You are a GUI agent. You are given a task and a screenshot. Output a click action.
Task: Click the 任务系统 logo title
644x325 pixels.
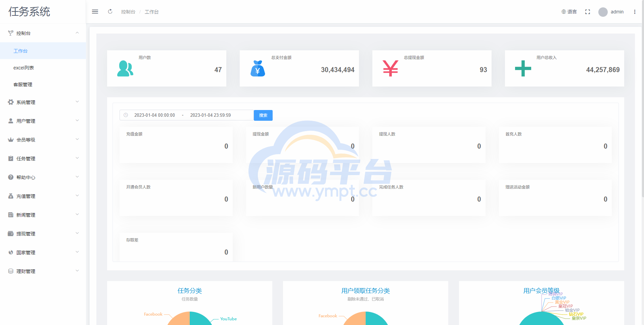(x=29, y=12)
